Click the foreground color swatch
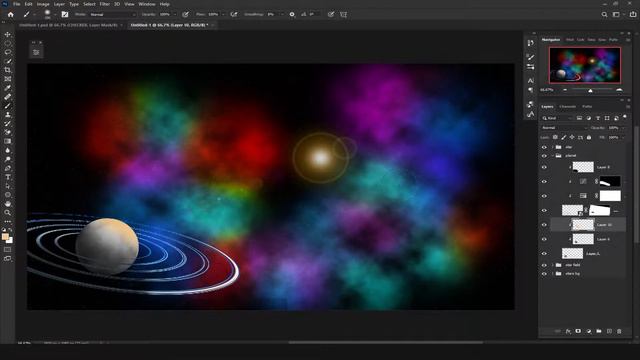 [x=5, y=237]
